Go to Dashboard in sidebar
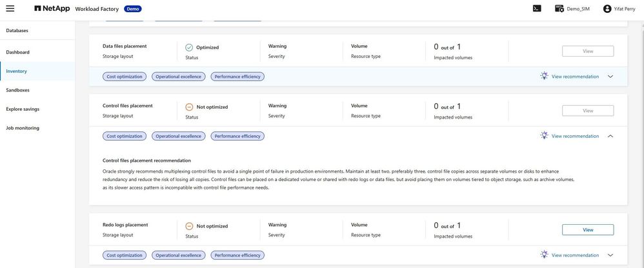This screenshot has height=268, width=644. pyautogui.click(x=18, y=52)
